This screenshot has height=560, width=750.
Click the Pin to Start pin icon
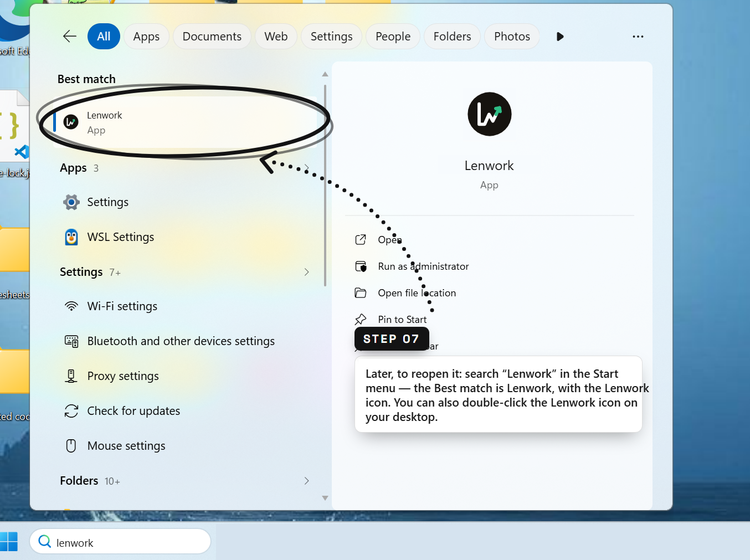pyautogui.click(x=361, y=319)
